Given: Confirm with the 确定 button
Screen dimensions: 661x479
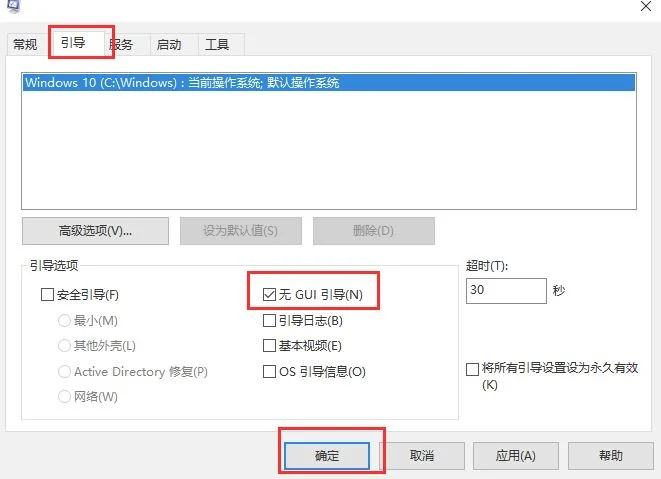Looking at the screenshot, I should click(327, 455).
